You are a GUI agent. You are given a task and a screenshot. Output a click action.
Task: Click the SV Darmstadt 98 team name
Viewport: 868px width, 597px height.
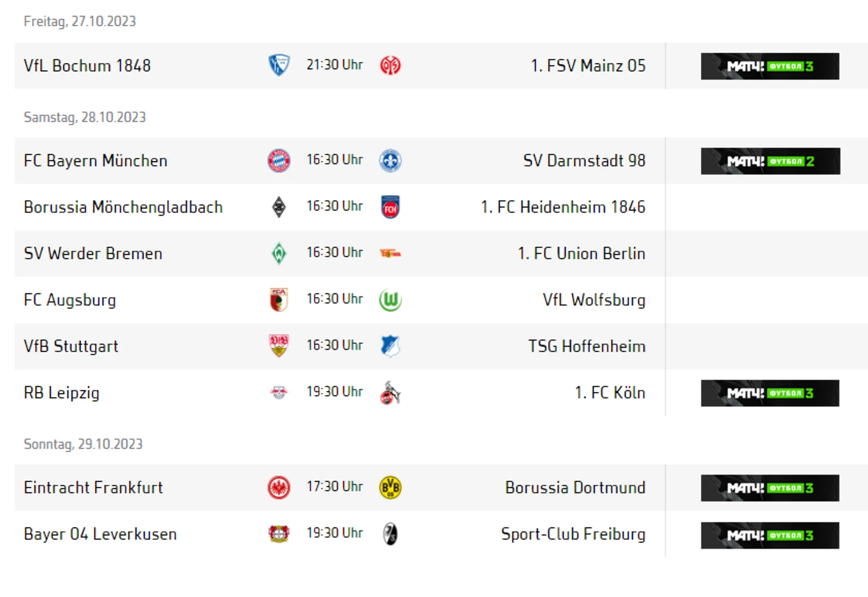584,160
